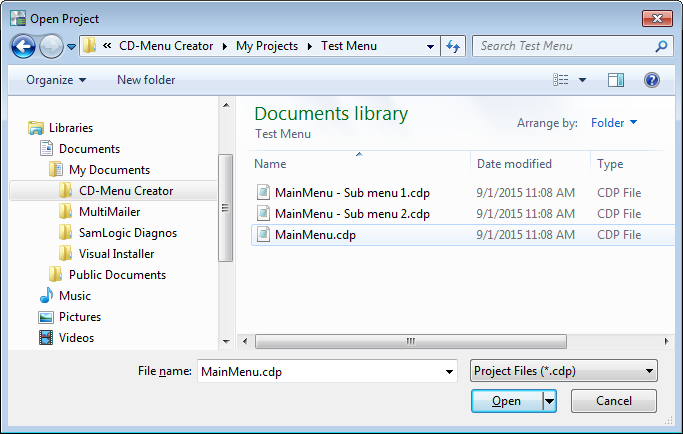The height and width of the screenshot is (434, 683).
Task: Click the CD-Menu Creator breadcrumb
Action: point(166,46)
